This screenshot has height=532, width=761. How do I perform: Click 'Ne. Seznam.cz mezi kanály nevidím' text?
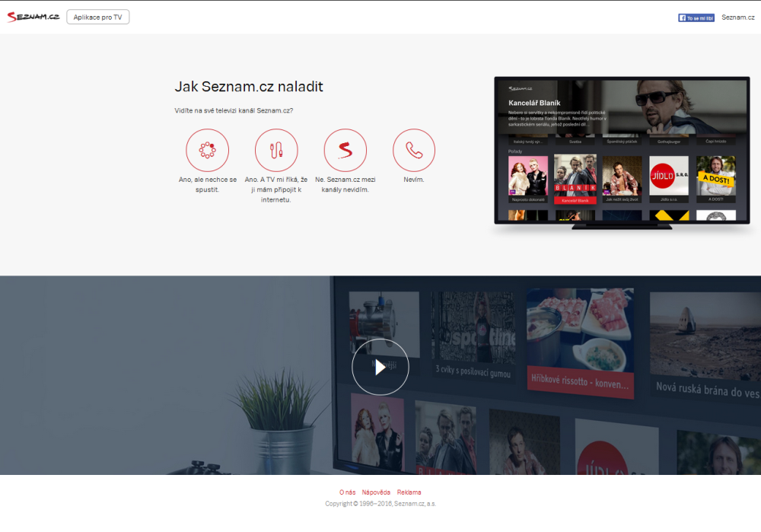[x=345, y=184]
